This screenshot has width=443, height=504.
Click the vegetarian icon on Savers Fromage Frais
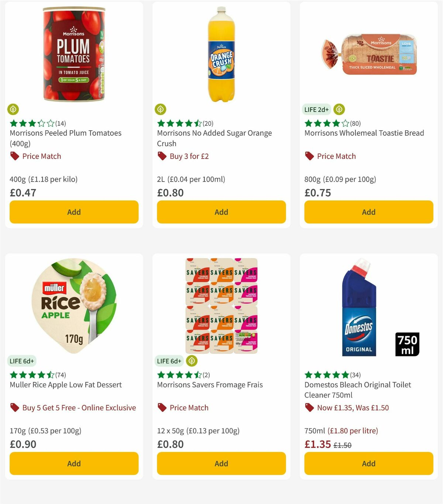click(x=191, y=361)
